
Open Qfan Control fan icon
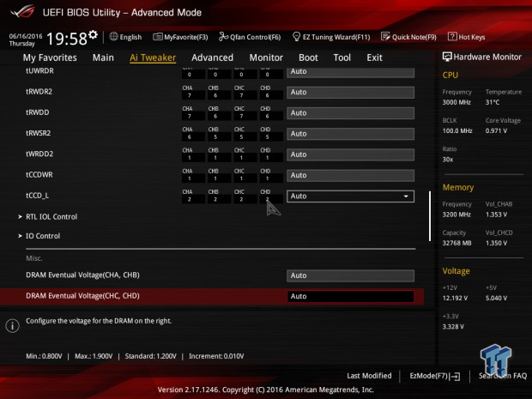[223, 36]
